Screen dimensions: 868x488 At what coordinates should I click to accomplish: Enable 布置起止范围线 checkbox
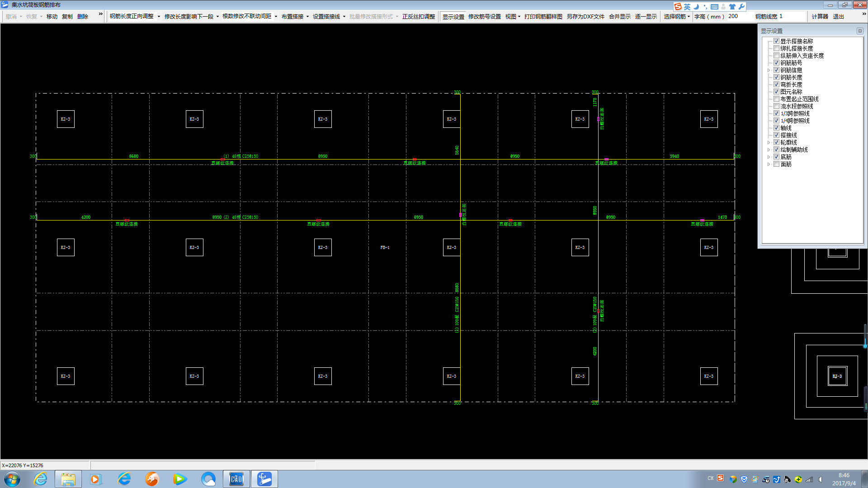[776, 99]
